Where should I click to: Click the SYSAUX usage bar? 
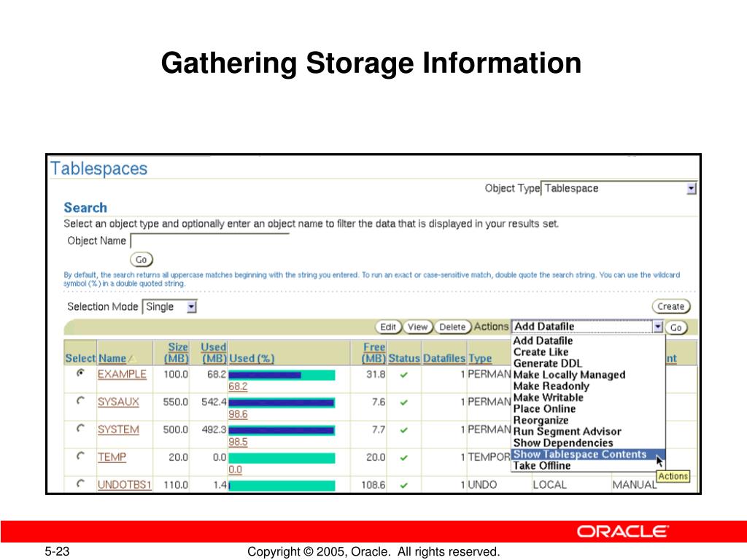282,402
